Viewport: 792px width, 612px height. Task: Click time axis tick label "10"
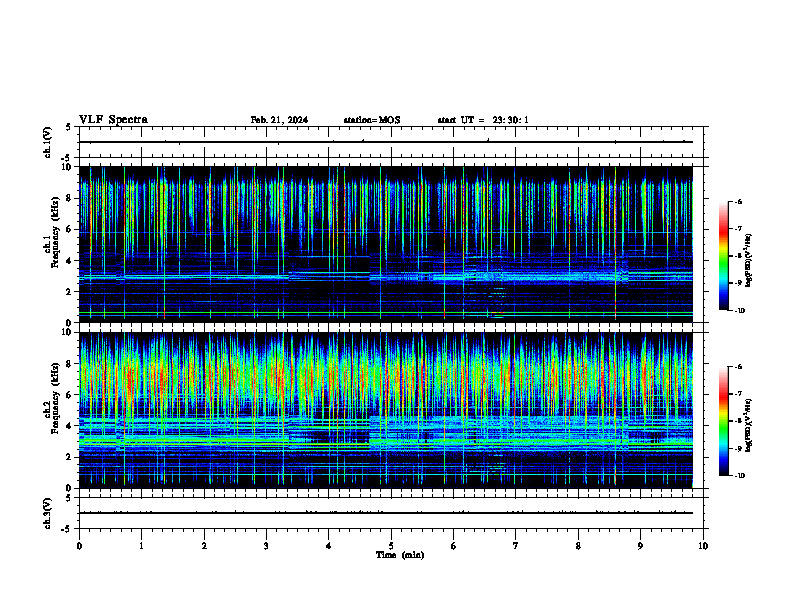(x=703, y=546)
